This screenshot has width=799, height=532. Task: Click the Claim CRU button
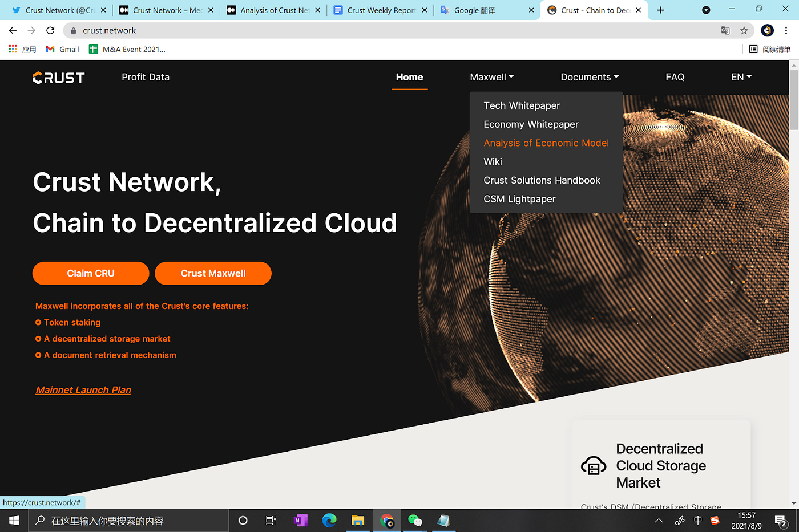(x=91, y=273)
